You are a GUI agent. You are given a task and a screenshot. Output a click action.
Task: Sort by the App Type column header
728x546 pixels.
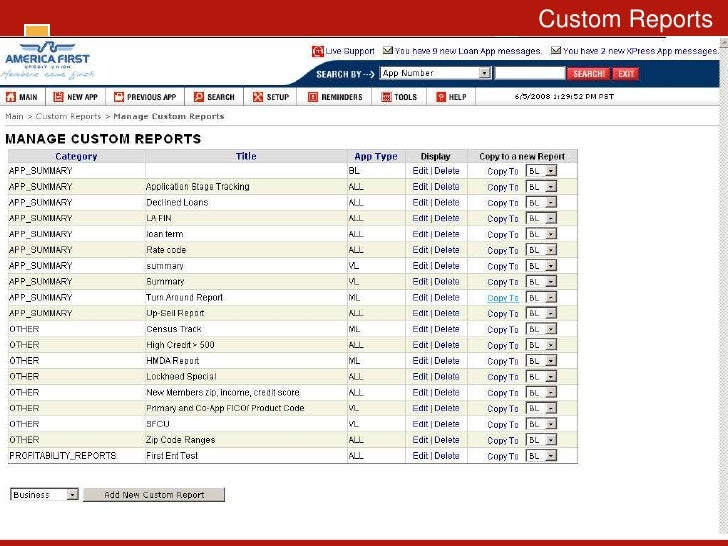pyautogui.click(x=376, y=156)
